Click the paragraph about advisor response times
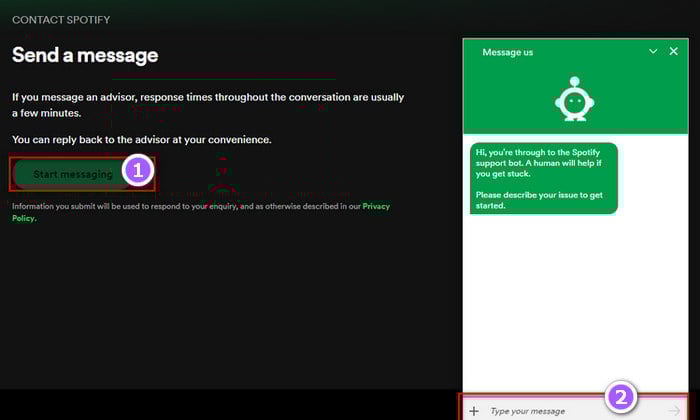 click(208, 105)
